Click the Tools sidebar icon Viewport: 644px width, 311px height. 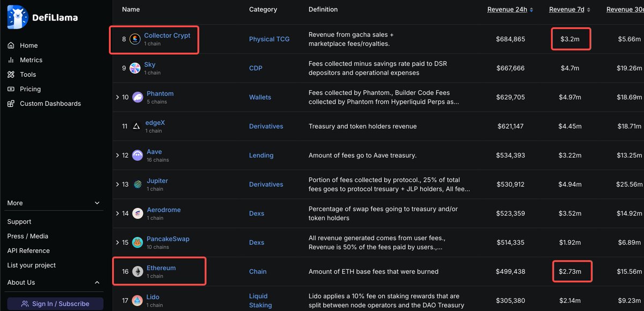tap(11, 75)
